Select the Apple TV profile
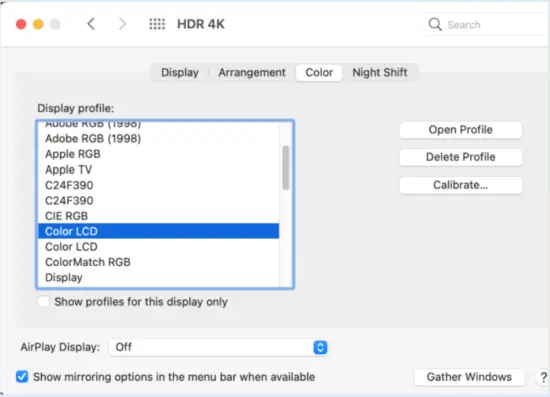This screenshot has height=397, width=550. click(159, 170)
